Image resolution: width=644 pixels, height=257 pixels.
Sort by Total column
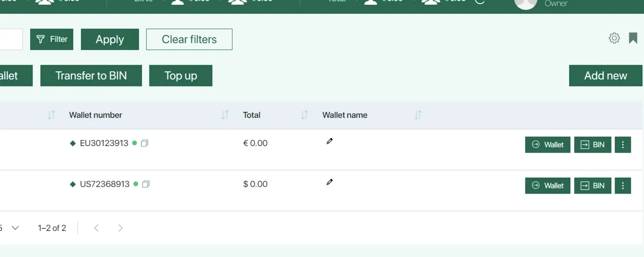(304, 115)
